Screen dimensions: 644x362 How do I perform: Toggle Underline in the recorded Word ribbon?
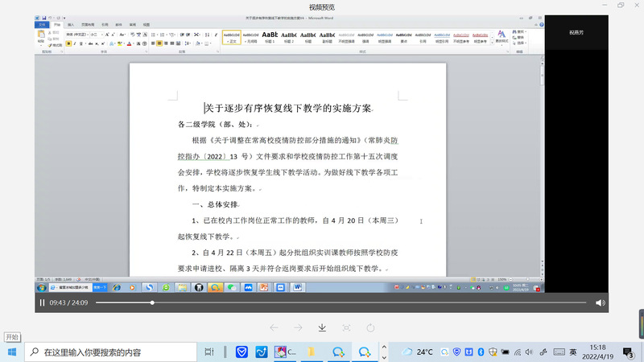[81, 43]
